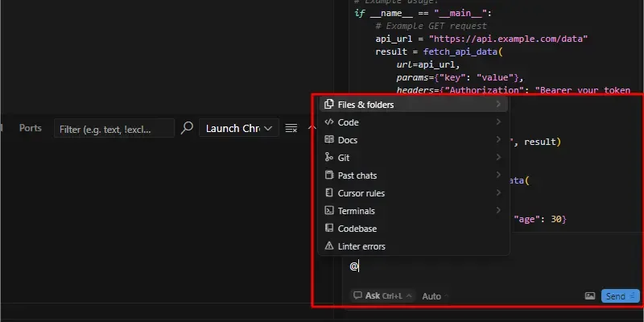Pick the Git context option
The width and height of the screenshot is (644, 322).
pyautogui.click(x=414, y=158)
